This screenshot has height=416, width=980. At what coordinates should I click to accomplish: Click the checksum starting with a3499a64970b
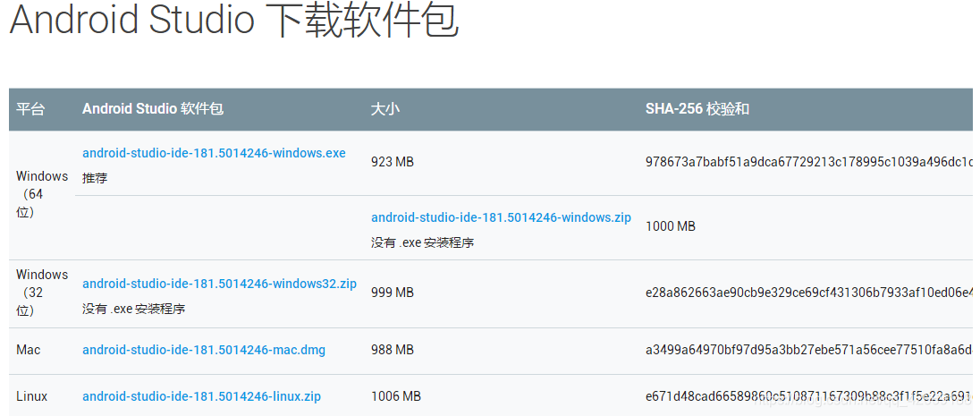809,350
